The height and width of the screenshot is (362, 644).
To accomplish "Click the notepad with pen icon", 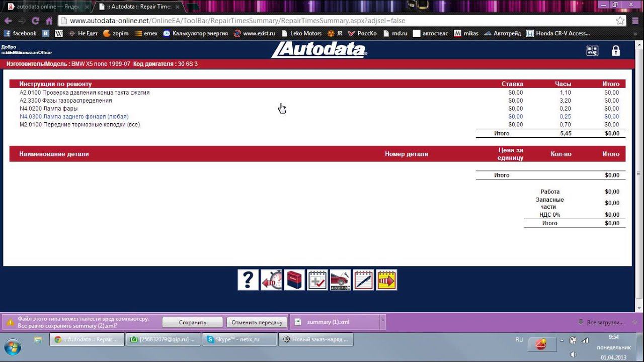I will (363, 280).
